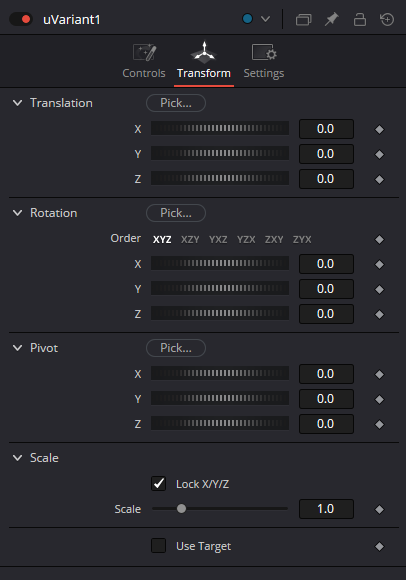The width and height of the screenshot is (406, 580).
Task: Collapse the Translation section
Action: click(17, 103)
